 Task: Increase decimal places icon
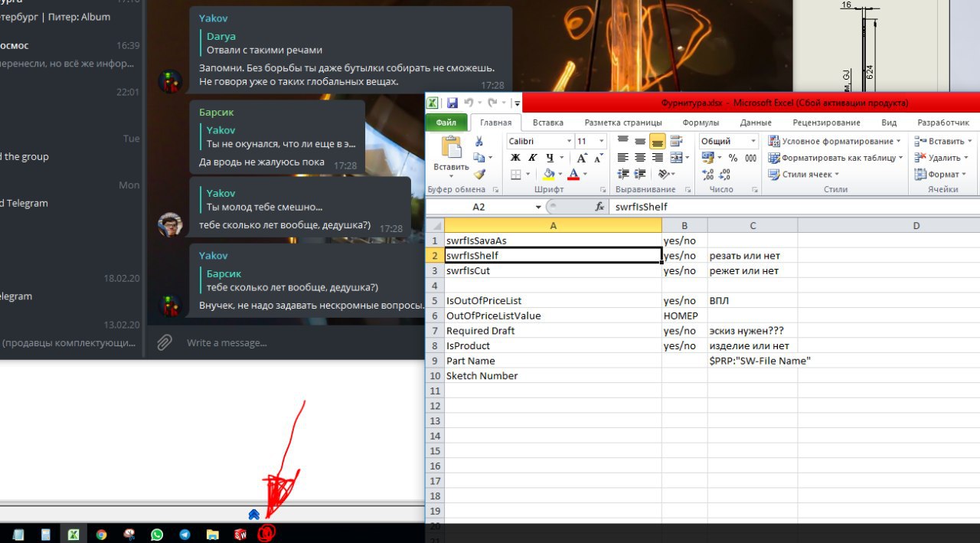coord(707,175)
